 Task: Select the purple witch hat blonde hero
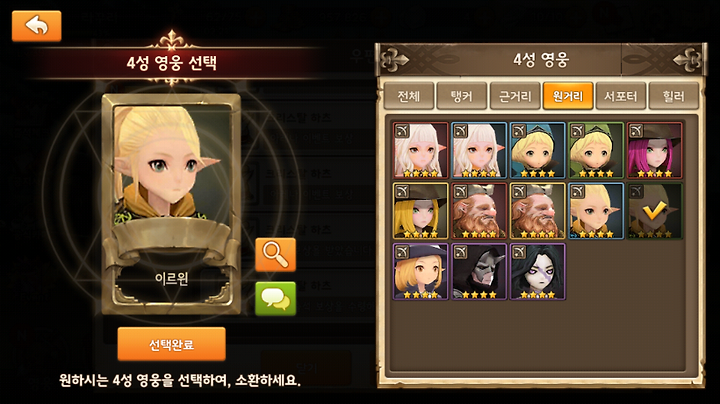tap(420, 272)
